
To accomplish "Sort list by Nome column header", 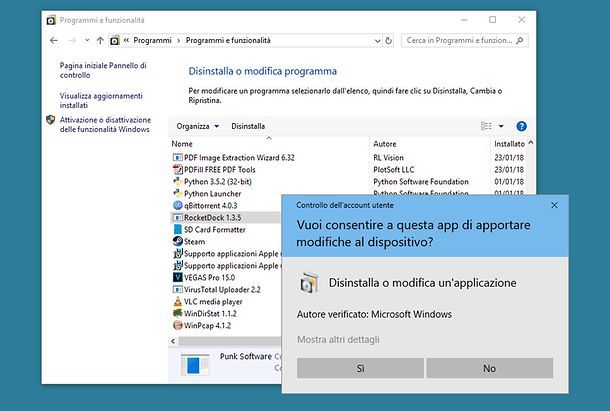I will tap(182, 144).
